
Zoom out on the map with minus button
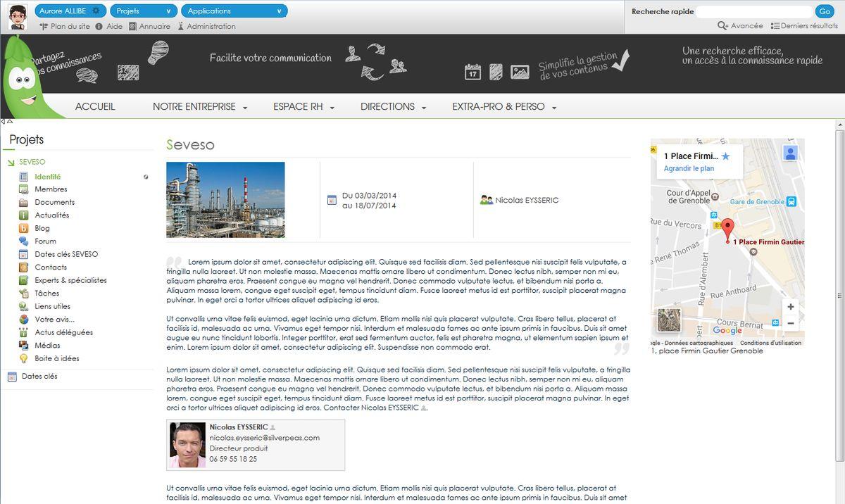[790, 323]
